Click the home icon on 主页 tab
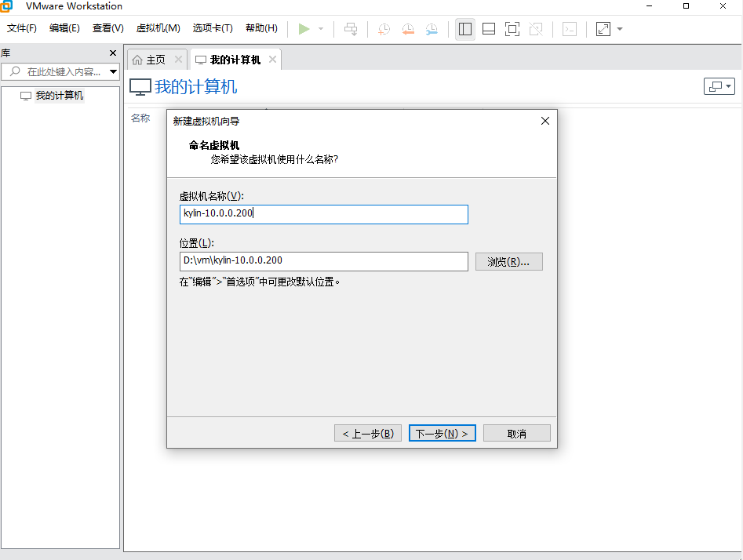The image size is (743, 560). click(x=137, y=60)
